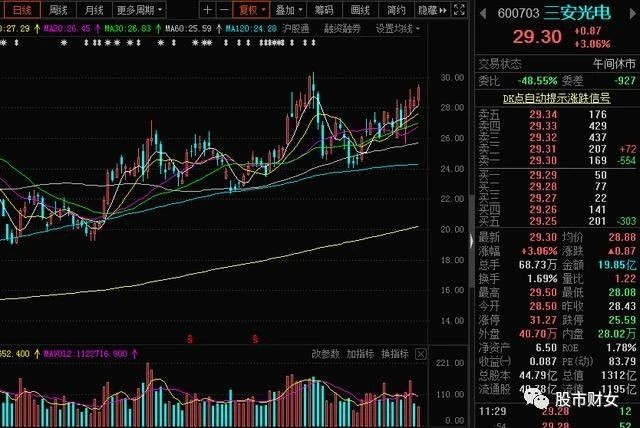Open the 设置均线 moving average settings dropdown

point(398,29)
